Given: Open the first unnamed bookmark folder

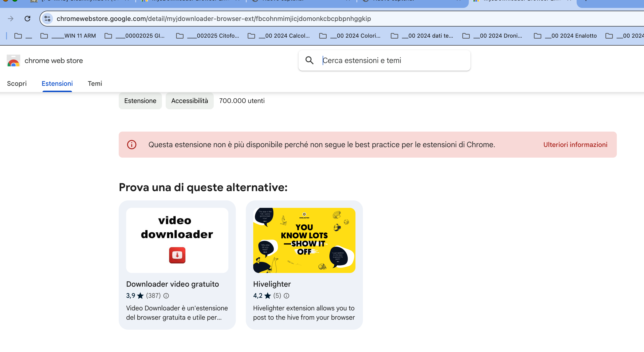Looking at the screenshot, I should click(23, 36).
